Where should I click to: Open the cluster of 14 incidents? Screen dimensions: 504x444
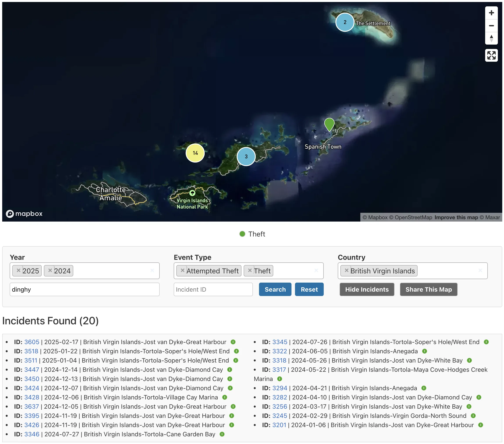coord(195,153)
